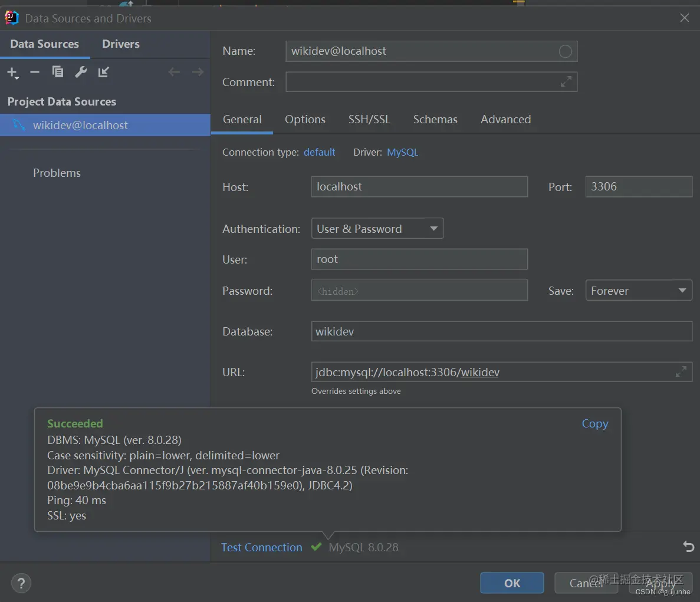Open the SSH/SSL tab

(369, 119)
